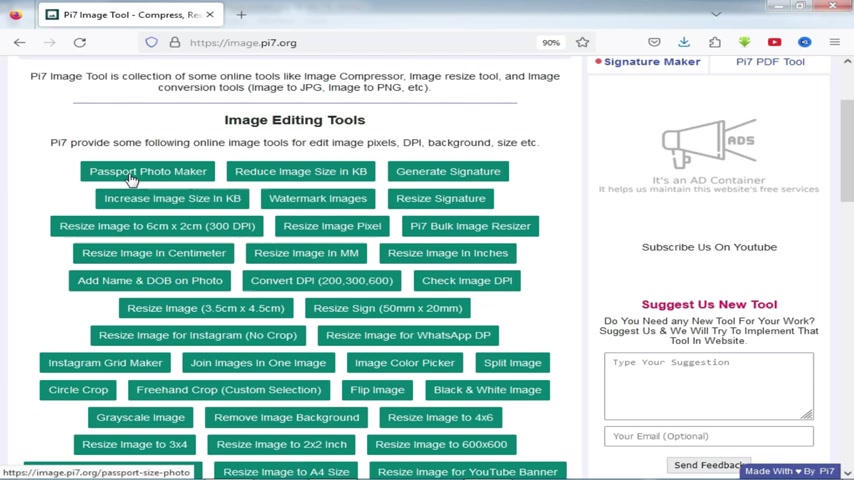Open a new browser tab
This screenshot has width=854, height=480.
(x=241, y=15)
